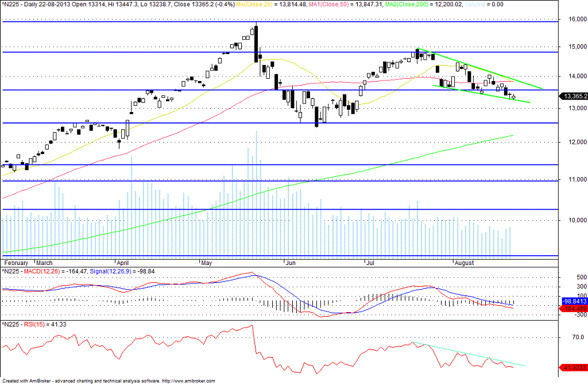Click the blue -98.8413 signal value tag

[x=574, y=302]
